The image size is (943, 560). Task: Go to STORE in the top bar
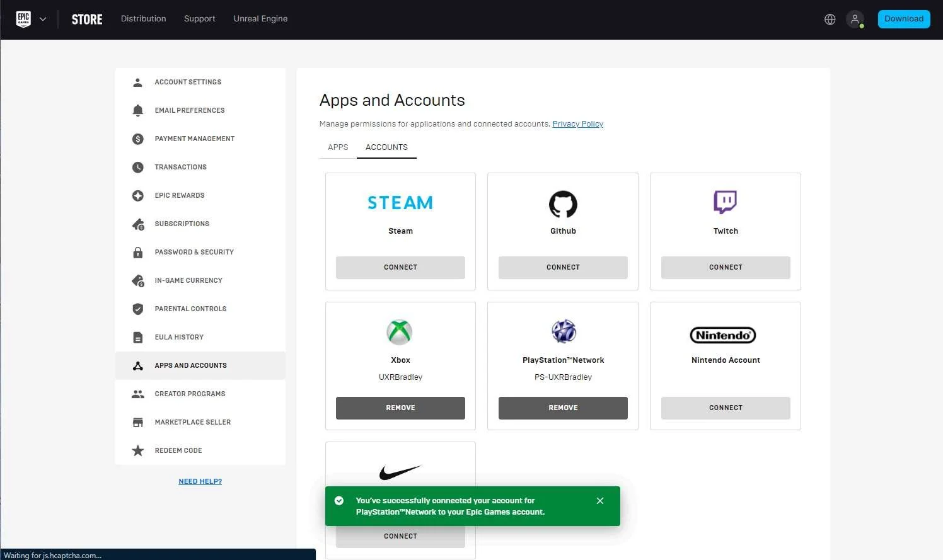87,20
